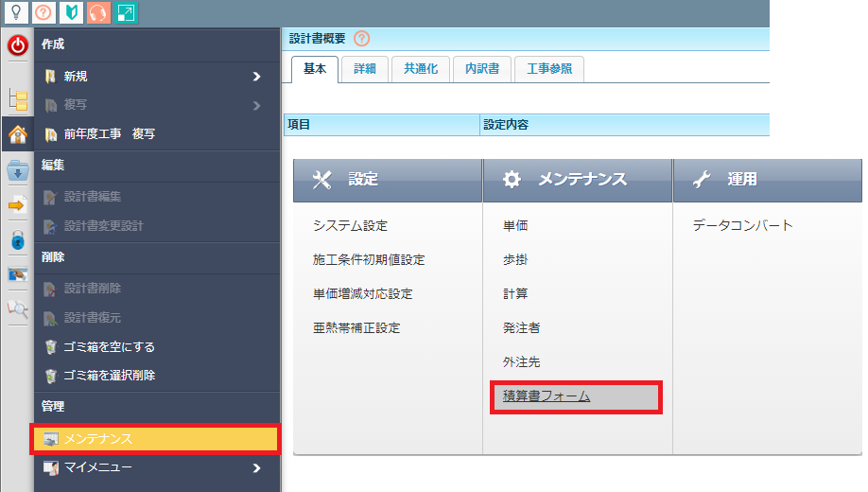The height and width of the screenshot is (492, 868).
Task: Click 歩掛 under メンテナンス
Action: click(515, 260)
